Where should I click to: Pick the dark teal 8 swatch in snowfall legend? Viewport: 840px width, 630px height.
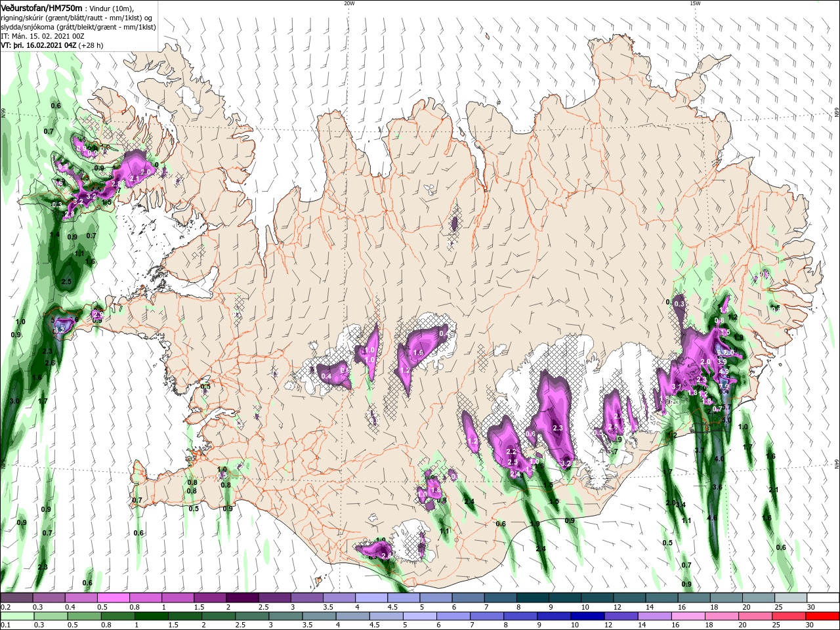point(532,598)
